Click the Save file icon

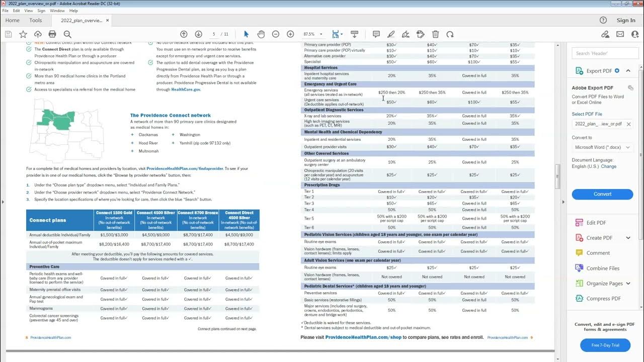(x=8, y=34)
